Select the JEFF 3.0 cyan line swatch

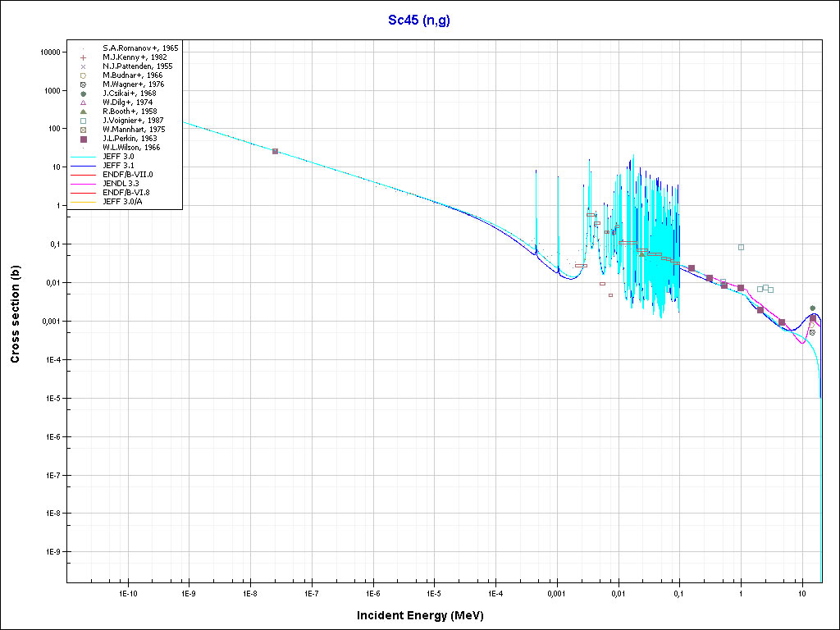[83, 157]
